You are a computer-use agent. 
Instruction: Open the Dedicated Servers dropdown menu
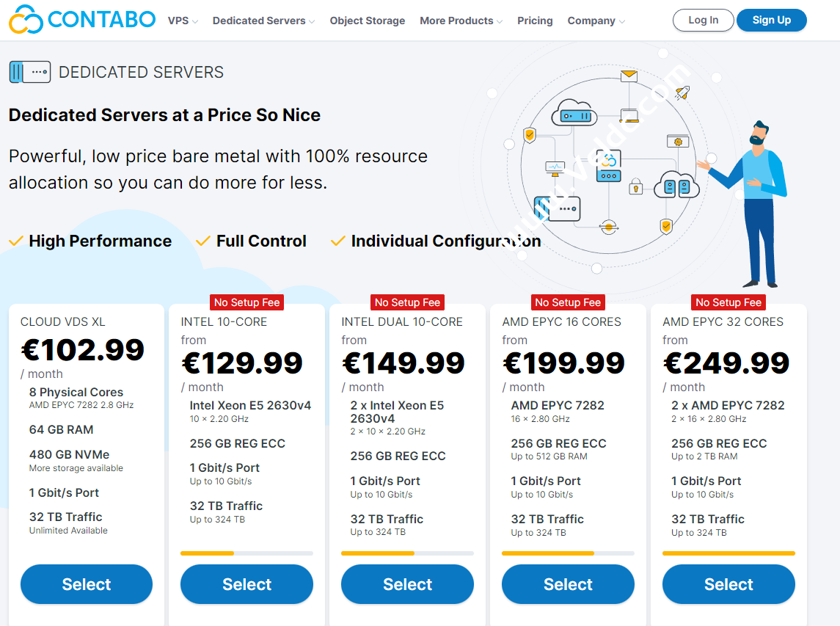click(x=259, y=21)
